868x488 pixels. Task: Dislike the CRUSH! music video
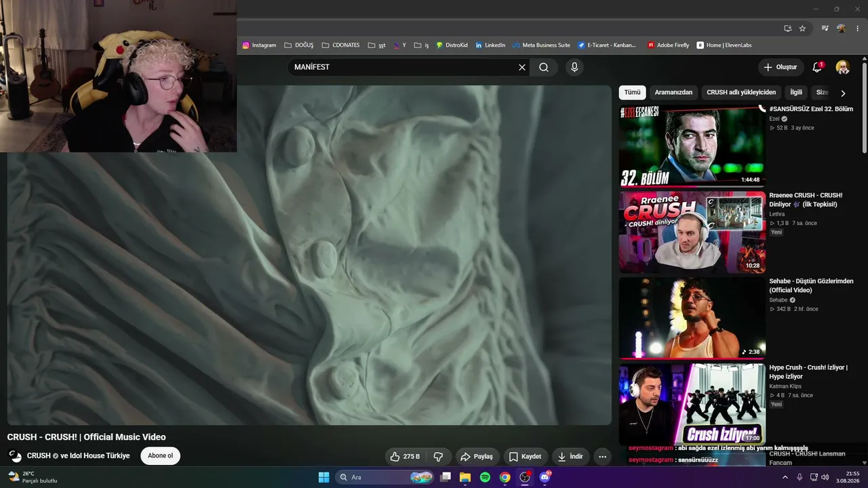pos(438,457)
